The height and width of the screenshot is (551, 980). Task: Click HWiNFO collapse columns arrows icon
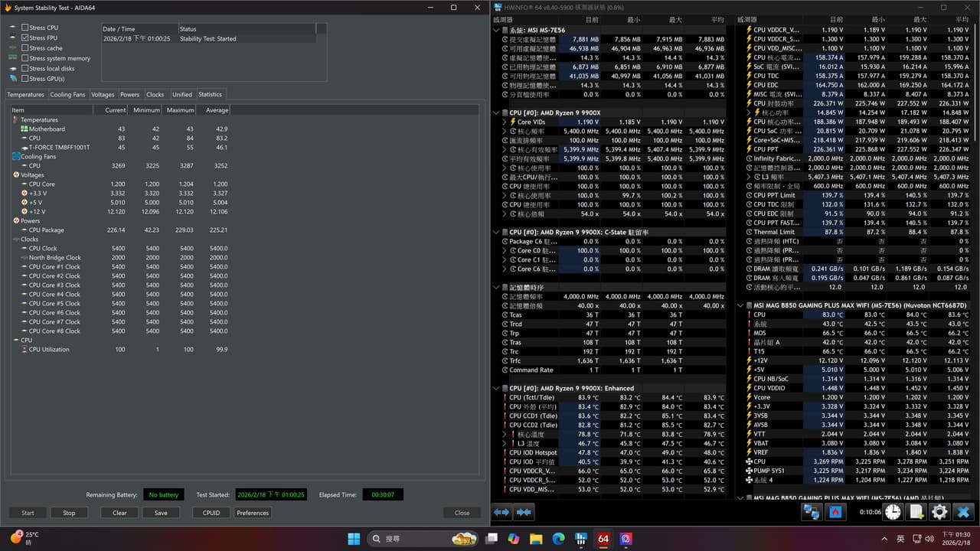point(524,512)
